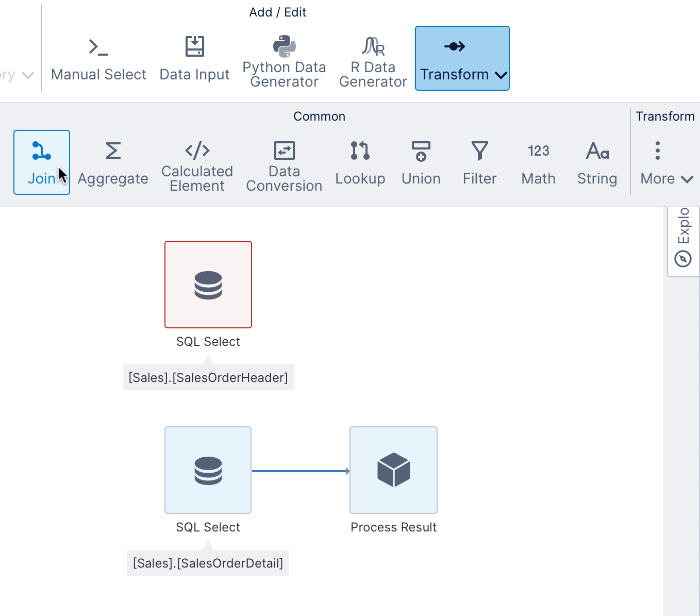The image size is (700, 616).
Task: Expand the partially hidden dropdown chevron at left
Action: coord(28,75)
